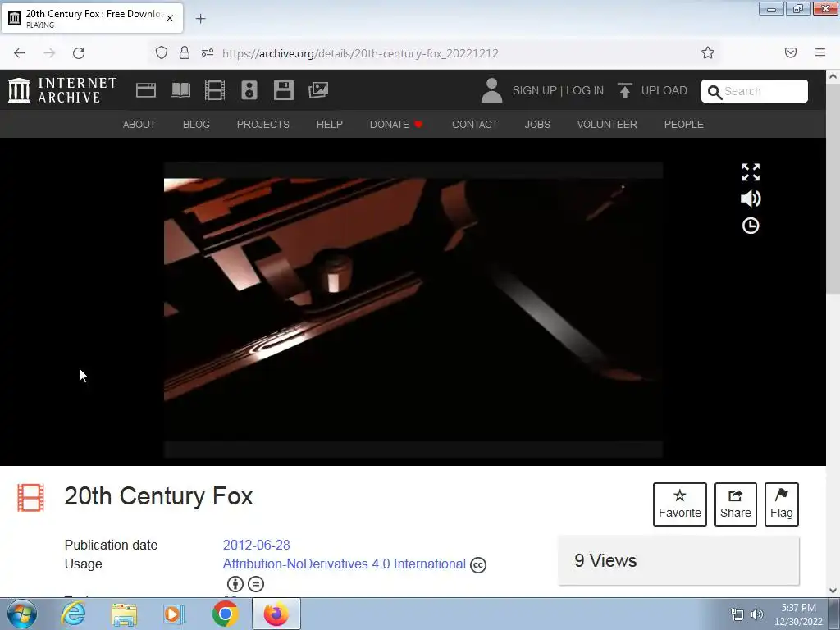Focus the Internet Archive search field
Image resolution: width=840 pixels, height=630 pixels.
pos(755,91)
